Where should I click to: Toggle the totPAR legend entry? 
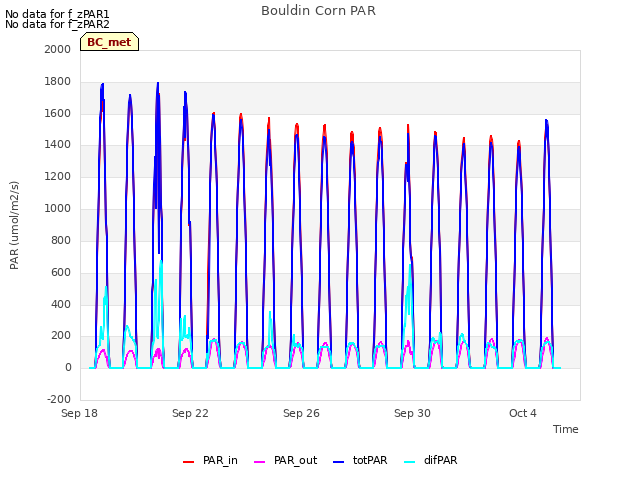pyautogui.click(x=360, y=460)
